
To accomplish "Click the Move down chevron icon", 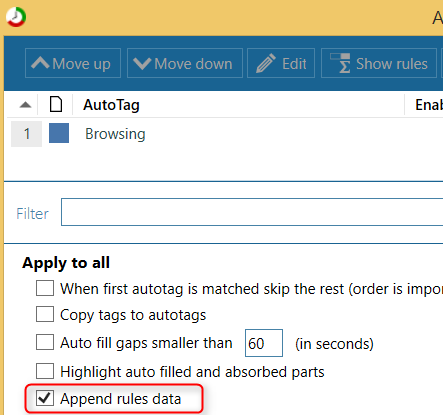I will coord(142,63).
